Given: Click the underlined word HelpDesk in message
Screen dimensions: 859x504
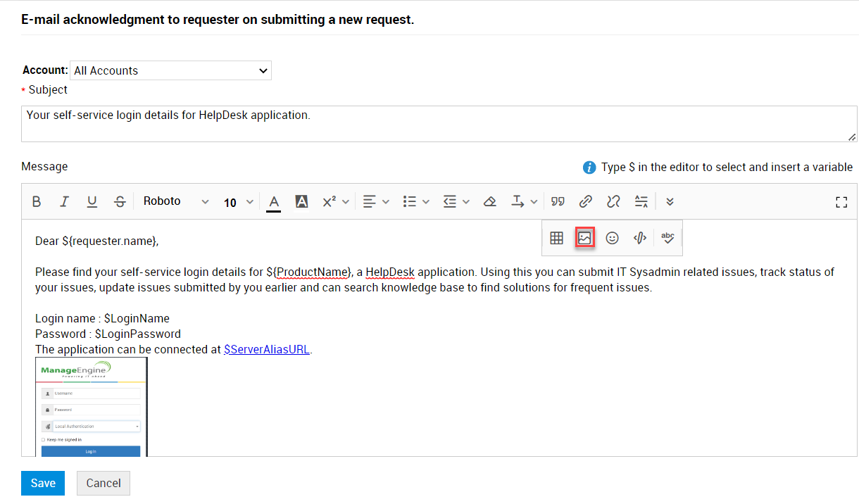Looking at the screenshot, I should click(390, 272).
